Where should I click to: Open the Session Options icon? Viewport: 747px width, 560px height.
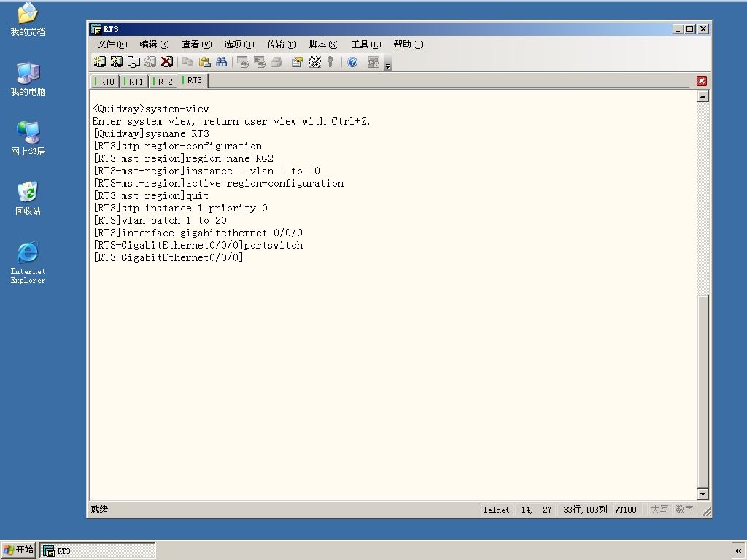click(x=298, y=62)
